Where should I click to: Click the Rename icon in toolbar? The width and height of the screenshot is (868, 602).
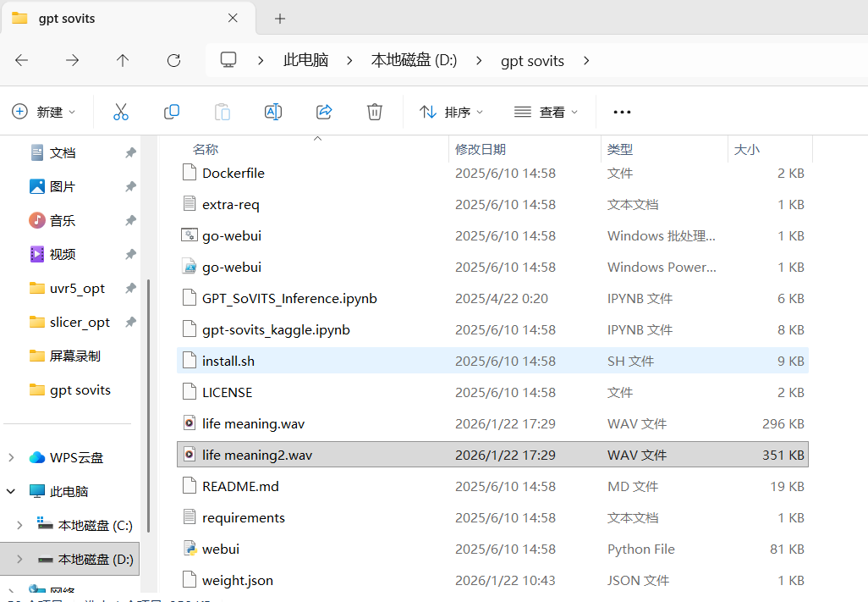(x=273, y=112)
